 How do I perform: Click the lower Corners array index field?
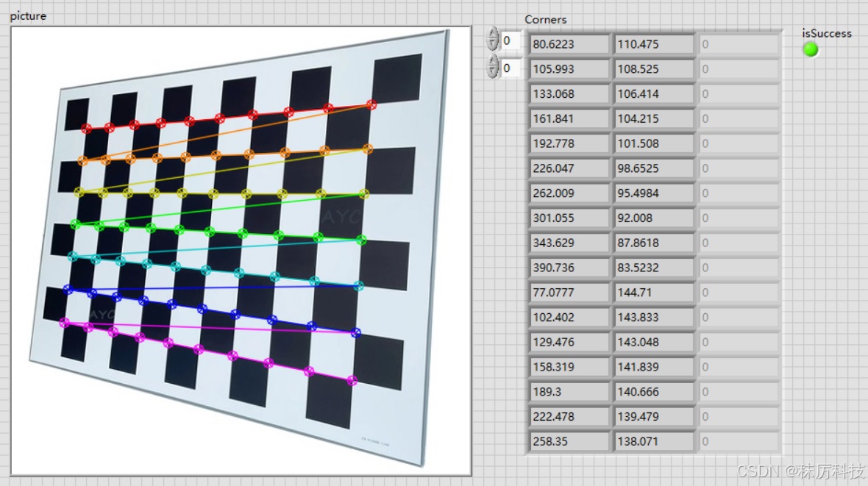click(511, 68)
